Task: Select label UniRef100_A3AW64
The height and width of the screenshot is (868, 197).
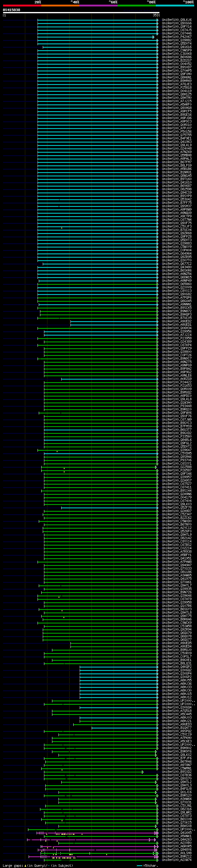Action: tap(177, 799)
